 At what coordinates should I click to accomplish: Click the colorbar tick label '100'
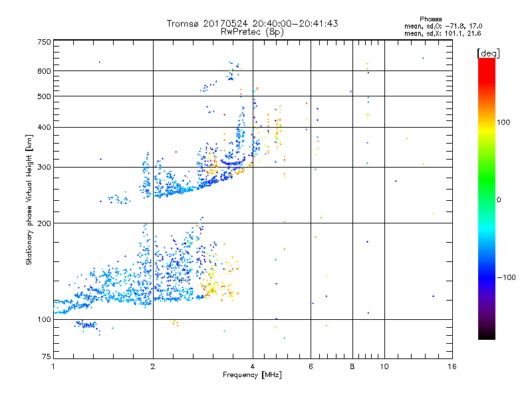503,122
